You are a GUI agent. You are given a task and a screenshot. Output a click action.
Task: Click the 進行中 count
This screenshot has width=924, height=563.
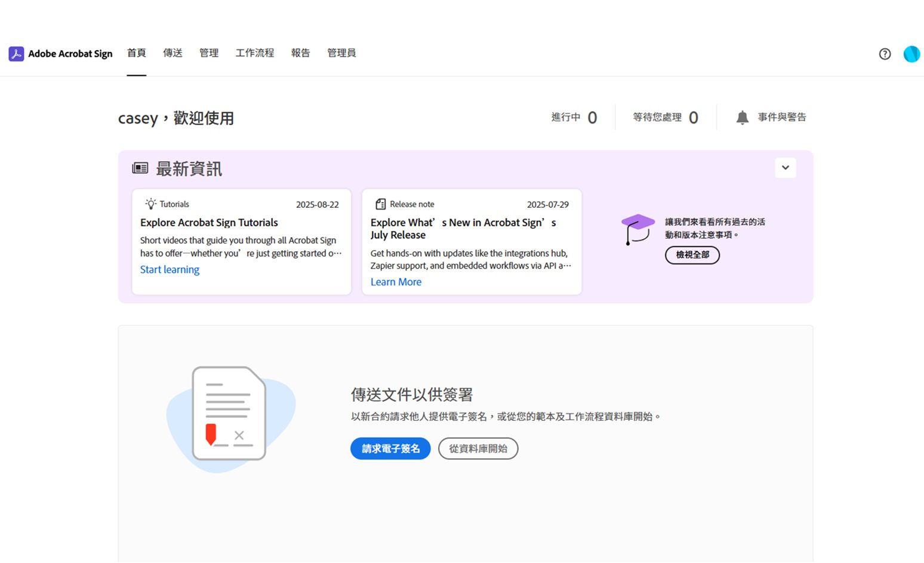click(x=574, y=118)
